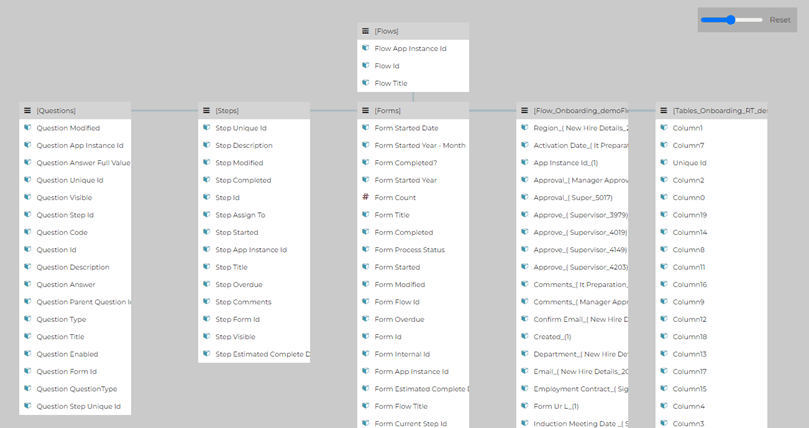809x428 pixels.
Task: Click the field icon beside Form Title
Action: [365, 215]
